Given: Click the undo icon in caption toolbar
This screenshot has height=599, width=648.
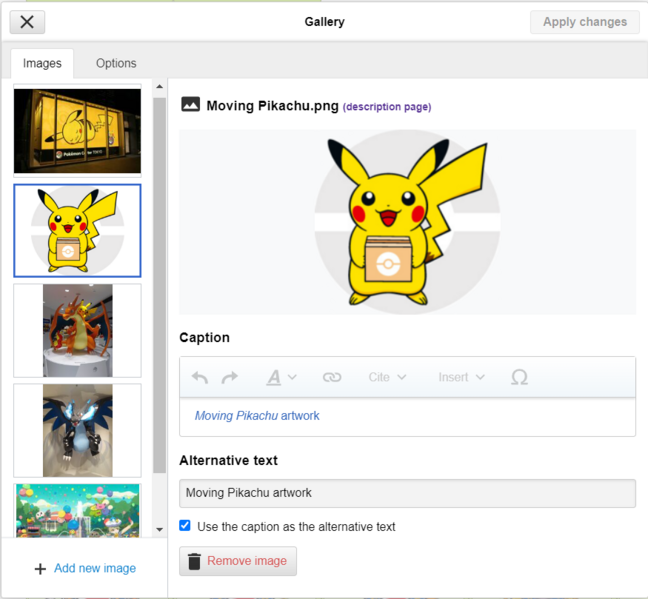Looking at the screenshot, I should click(200, 377).
